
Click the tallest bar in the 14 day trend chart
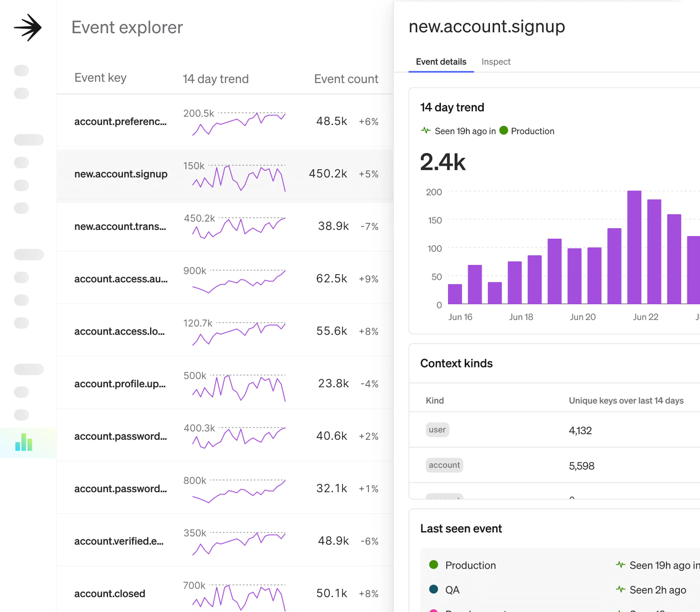pyautogui.click(x=634, y=247)
